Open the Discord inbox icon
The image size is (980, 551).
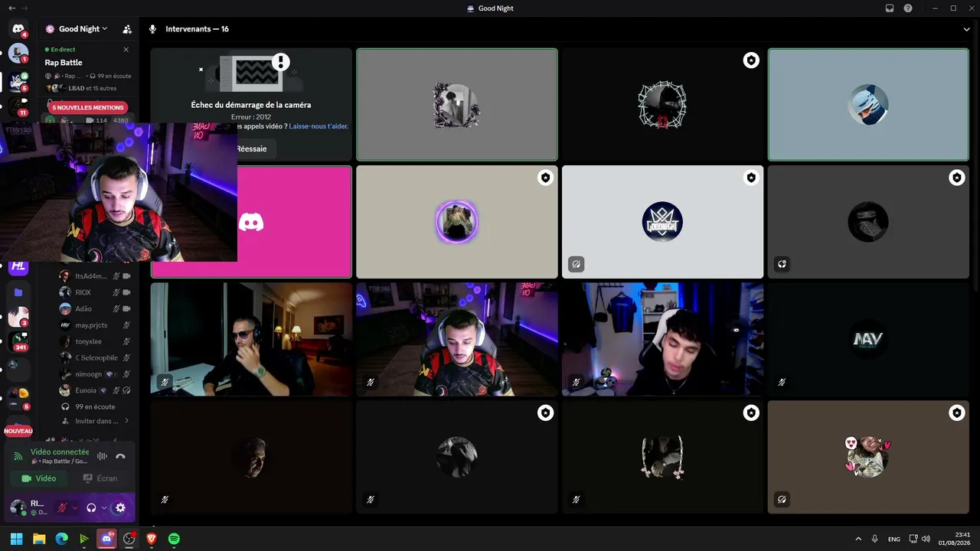890,8
